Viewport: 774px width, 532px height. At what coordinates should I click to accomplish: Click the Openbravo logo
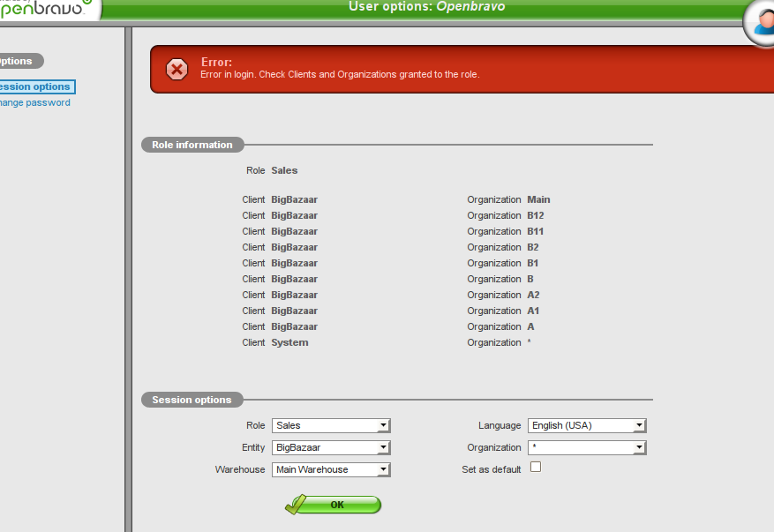click(x=44, y=10)
